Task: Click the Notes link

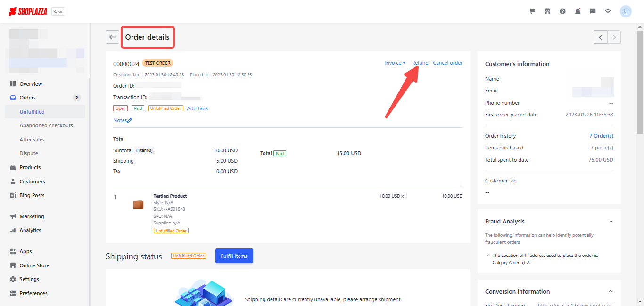Action: [x=120, y=120]
